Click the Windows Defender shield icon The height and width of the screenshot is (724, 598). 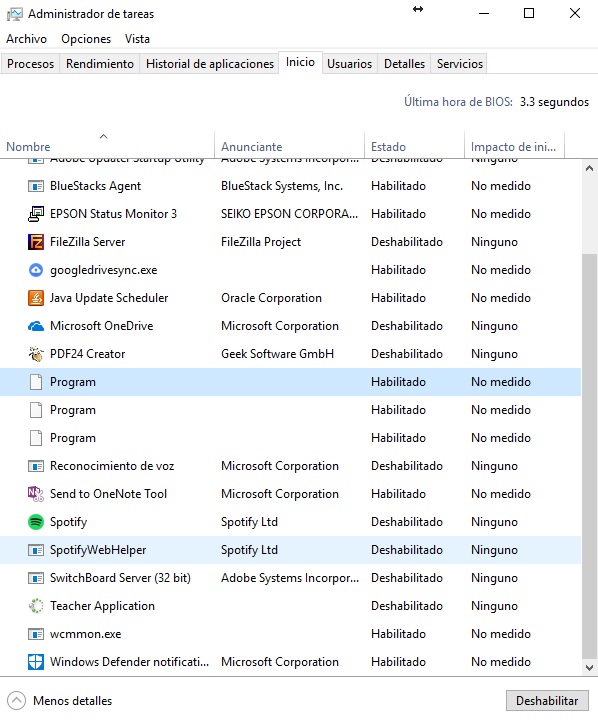pos(36,662)
